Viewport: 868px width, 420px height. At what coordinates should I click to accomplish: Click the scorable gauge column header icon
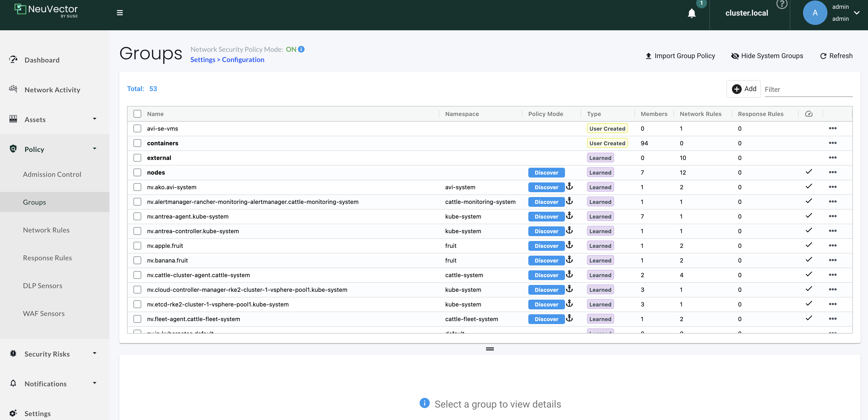809,114
